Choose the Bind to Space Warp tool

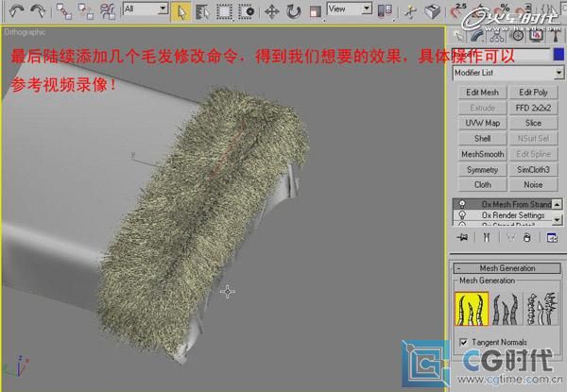tap(108, 11)
